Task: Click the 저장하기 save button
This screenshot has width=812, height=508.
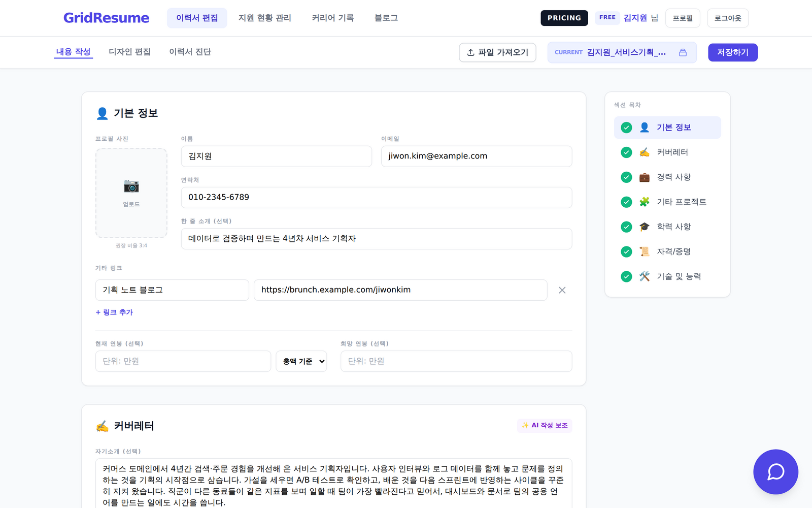Action: (x=733, y=52)
